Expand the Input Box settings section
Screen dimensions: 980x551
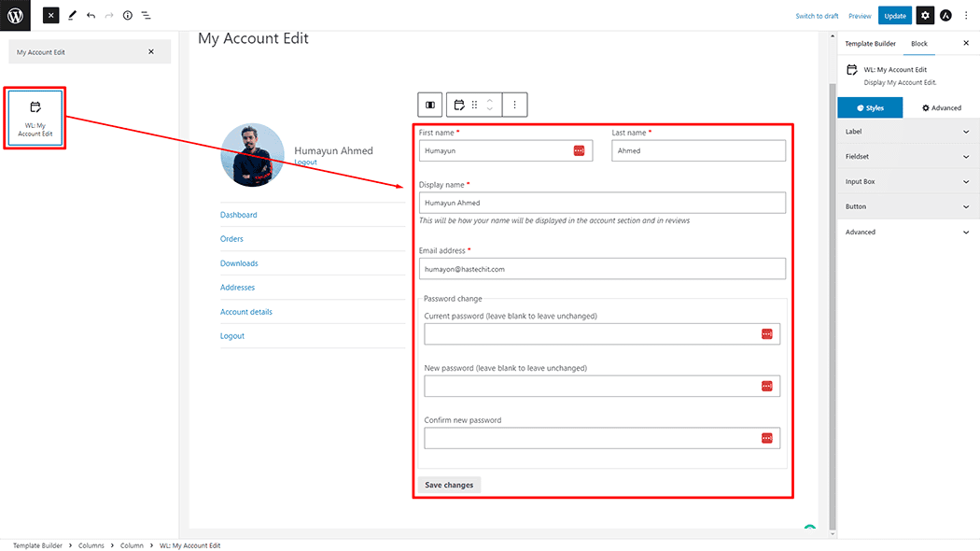pos(907,181)
